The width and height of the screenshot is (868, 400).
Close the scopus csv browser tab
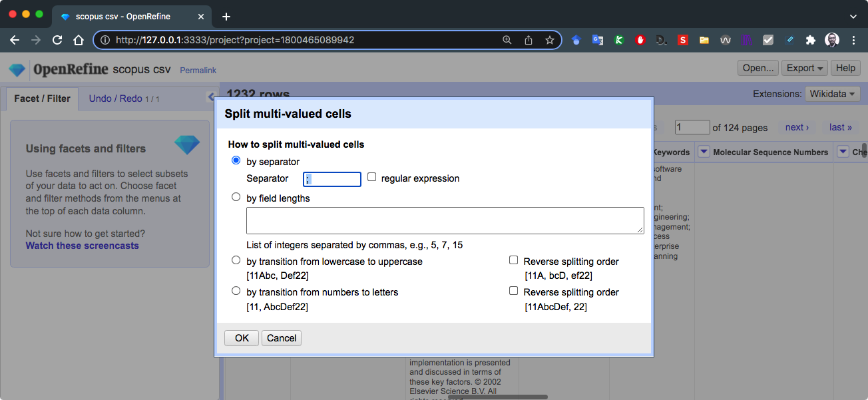click(202, 16)
